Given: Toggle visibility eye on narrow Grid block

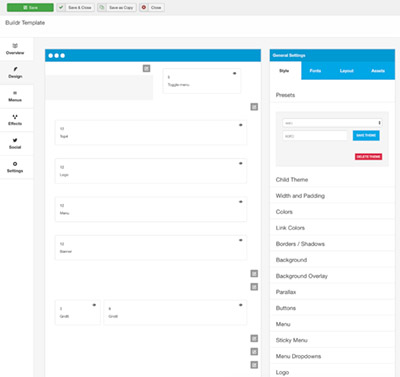Looking at the screenshot, I should (x=94, y=305).
